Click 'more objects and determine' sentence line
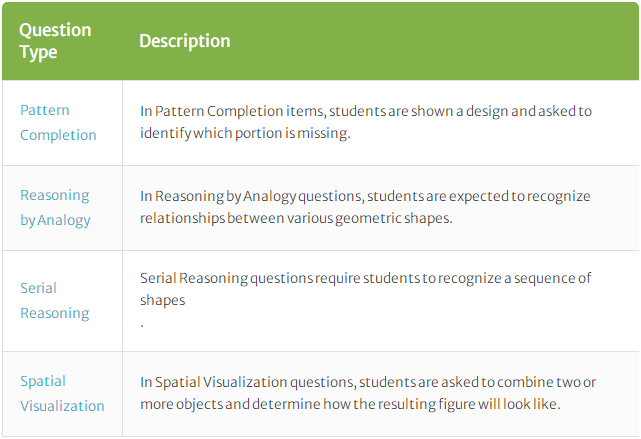641x439 pixels. [350, 404]
